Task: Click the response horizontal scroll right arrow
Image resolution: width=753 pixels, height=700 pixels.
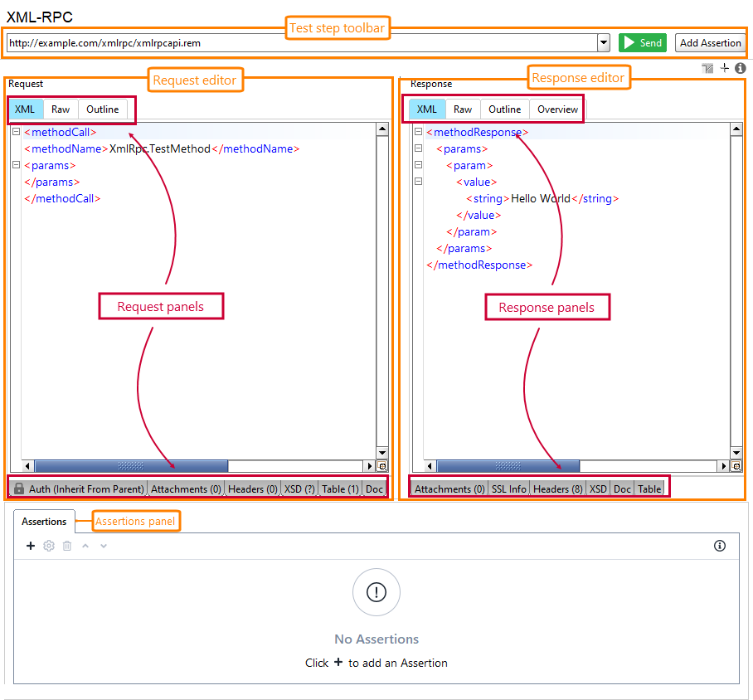Action: coord(723,466)
